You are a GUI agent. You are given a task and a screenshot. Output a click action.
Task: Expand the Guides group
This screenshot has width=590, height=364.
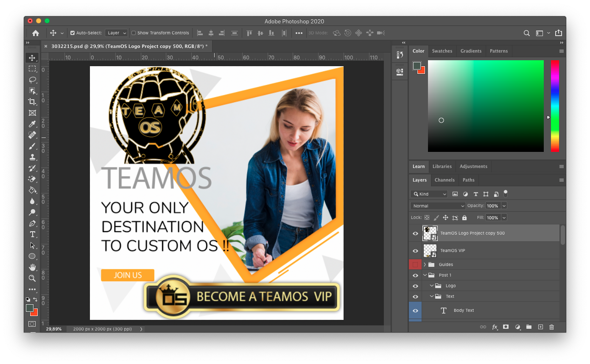click(425, 264)
